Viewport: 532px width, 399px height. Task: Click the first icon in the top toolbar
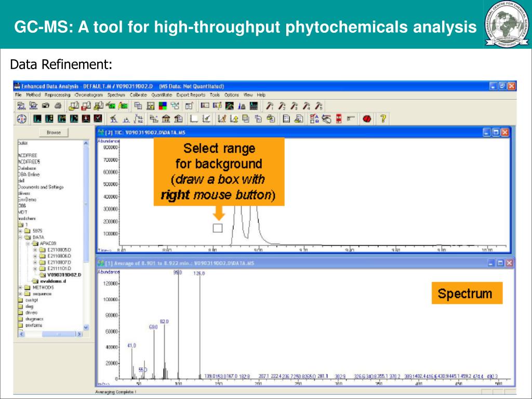(x=21, y=106)
